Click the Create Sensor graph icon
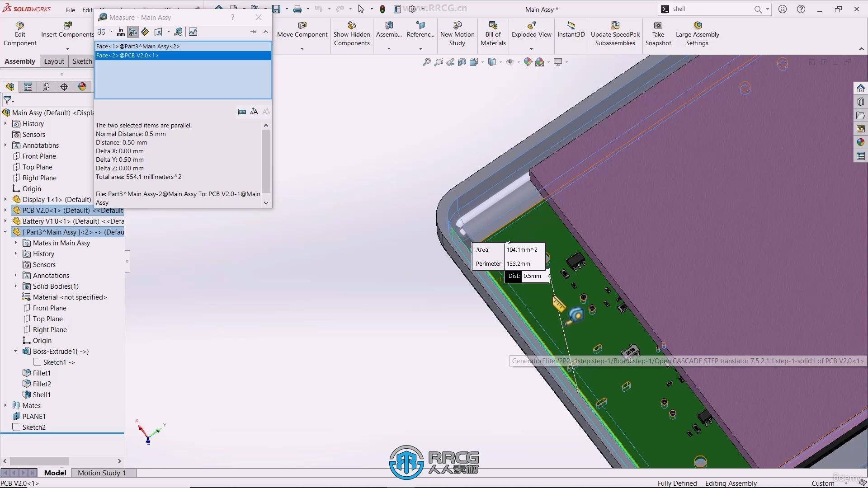Screen dimensions: 868x488 pyautogui.click(x=193, y=32)
